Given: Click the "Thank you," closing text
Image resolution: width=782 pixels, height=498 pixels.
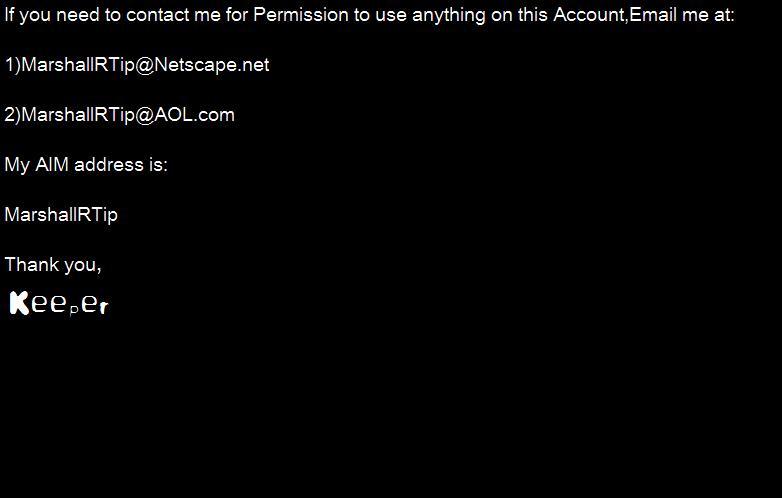Looking at the screenshot, I should pos(53,265).
